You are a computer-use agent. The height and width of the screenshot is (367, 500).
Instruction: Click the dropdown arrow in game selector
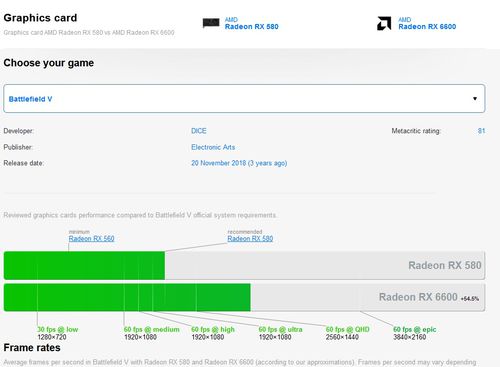[x=475, y=99]
